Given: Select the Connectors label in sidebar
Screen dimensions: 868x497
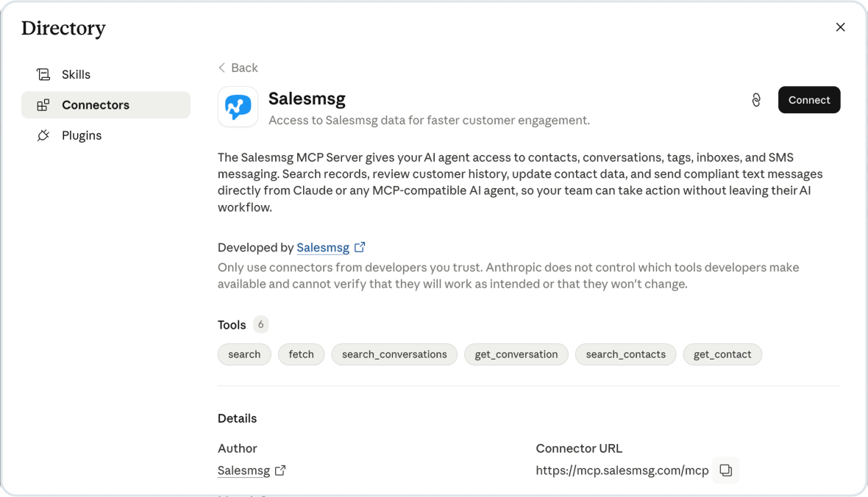Looking at the screenshot, I should pyautogui.click(x=95, y=104).
